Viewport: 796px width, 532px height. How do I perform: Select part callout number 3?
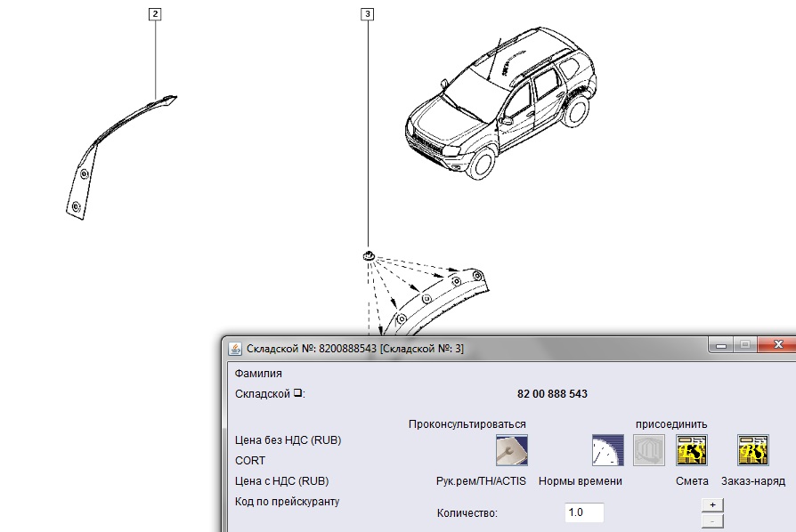[368, 14]
